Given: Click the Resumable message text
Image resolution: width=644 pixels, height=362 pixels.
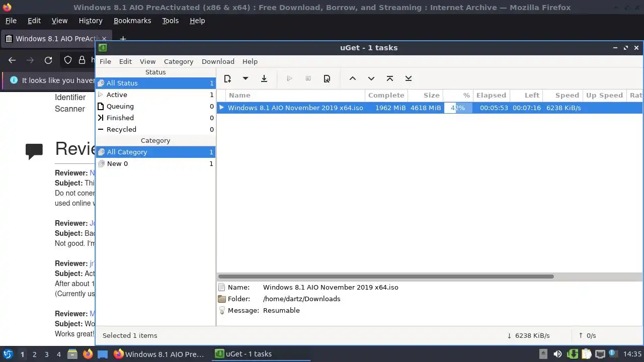Looking at the screenshot, I should click(281, 310).
